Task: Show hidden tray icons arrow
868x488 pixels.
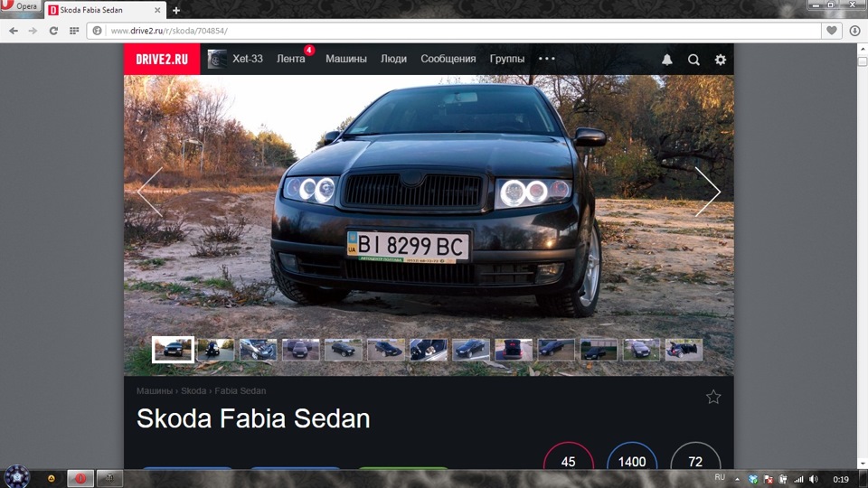Action: point(738,479)
